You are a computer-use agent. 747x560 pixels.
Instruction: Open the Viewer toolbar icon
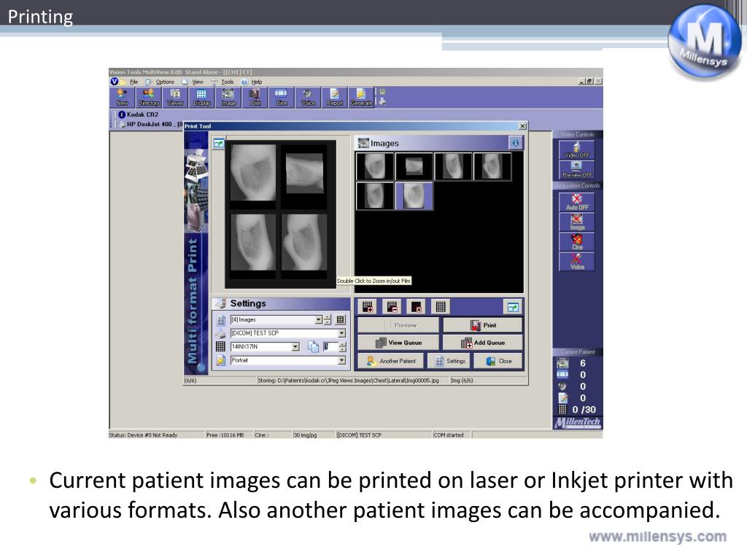tap(175, 97)
